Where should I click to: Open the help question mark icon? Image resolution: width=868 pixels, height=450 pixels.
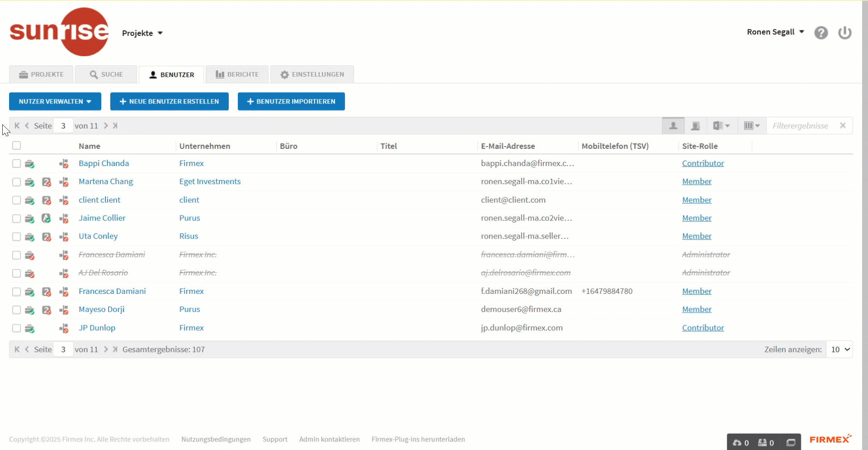click(x=821, y=33)
